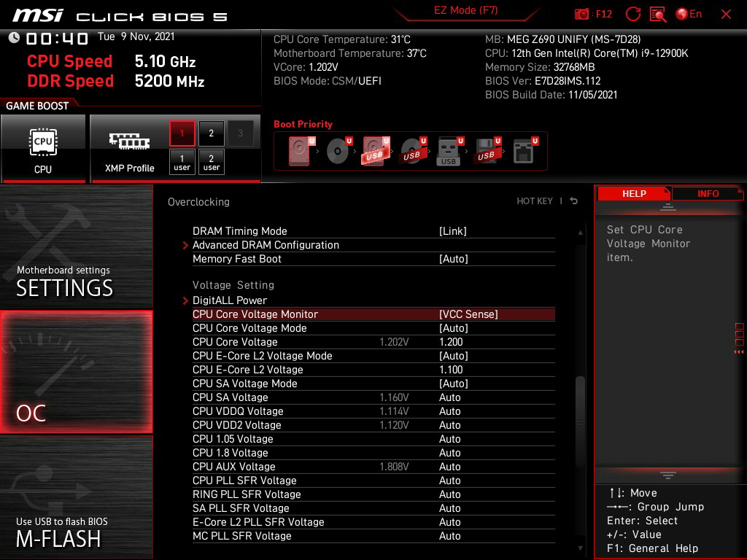Click the red triple-arrow icon on the right edge
This screenshot has height=560, width=747.
tap(738, 352)
